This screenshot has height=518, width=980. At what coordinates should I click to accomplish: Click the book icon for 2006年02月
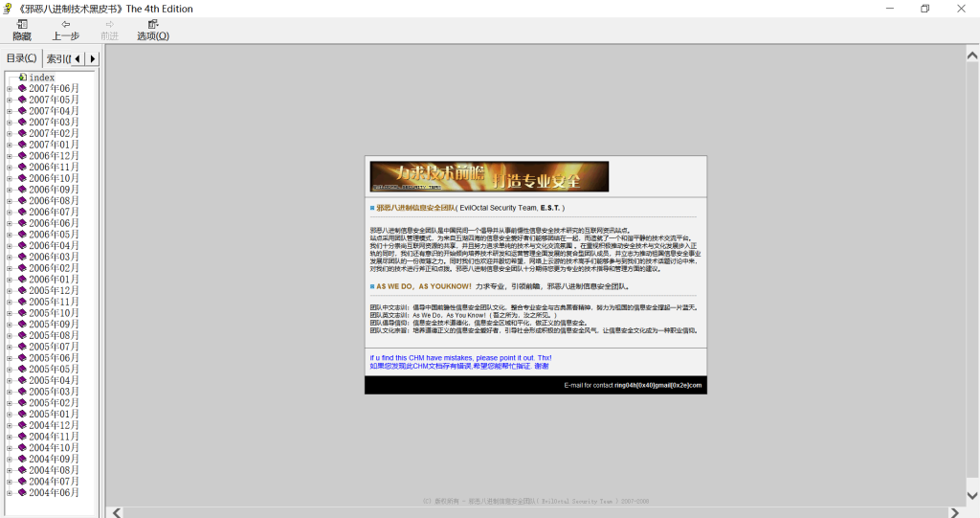[22, 268]
